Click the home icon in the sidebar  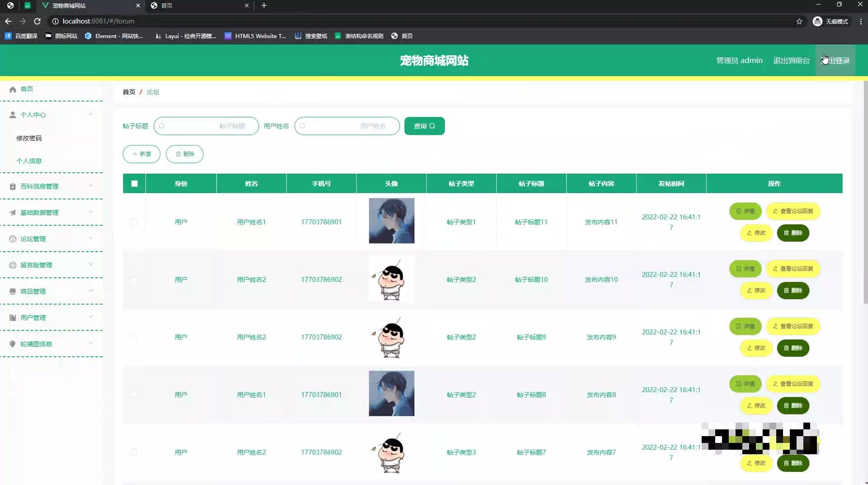pos(13,89)
